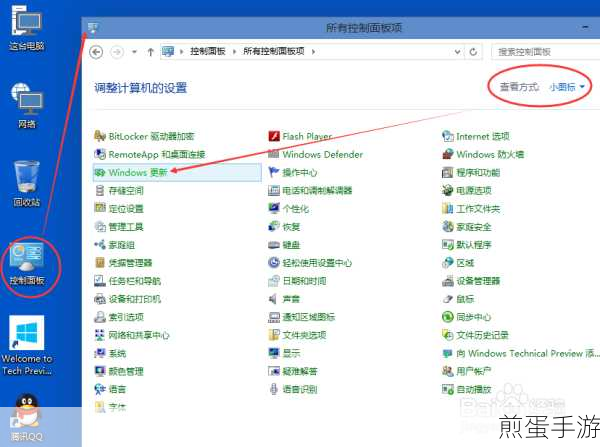Open 设备管理器 item

[471, 281]
